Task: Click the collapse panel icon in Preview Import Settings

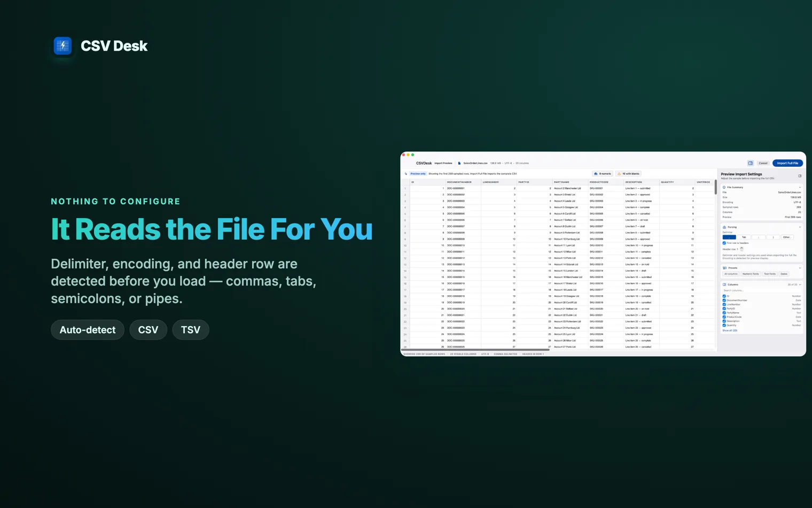Action: [x=800, y=176]
